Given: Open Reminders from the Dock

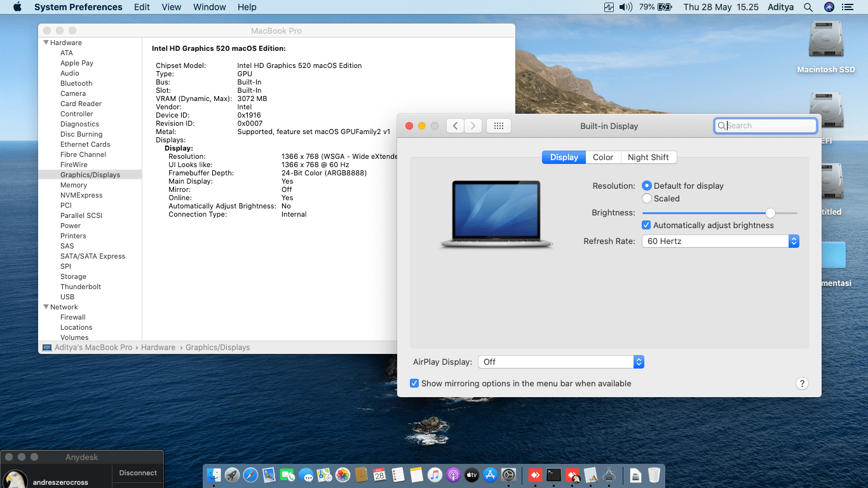Looking at the screenshot, I should pos(398,475).
